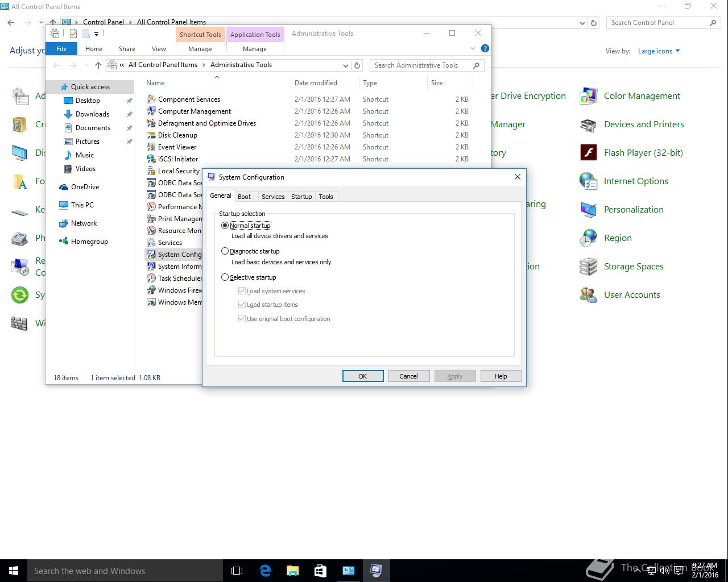Click All Control Panel Items breadcrumb in Explorer
The width and height of the screenshot is (728, 582).
coord(163,65)
